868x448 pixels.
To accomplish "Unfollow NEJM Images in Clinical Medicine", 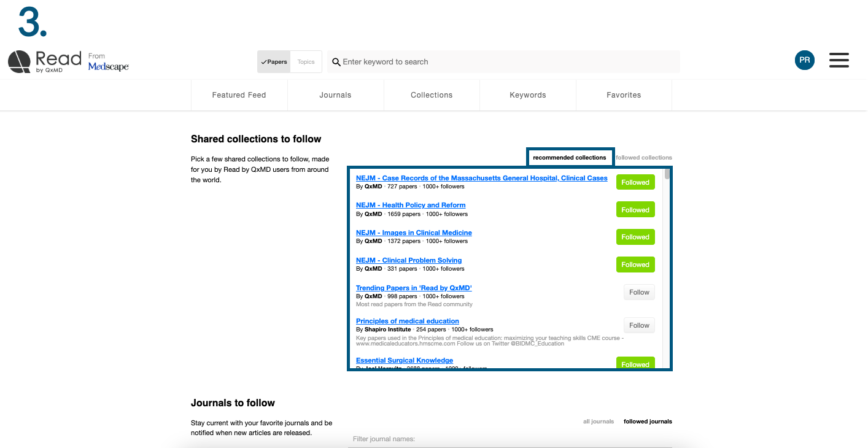I will (635, 237).
